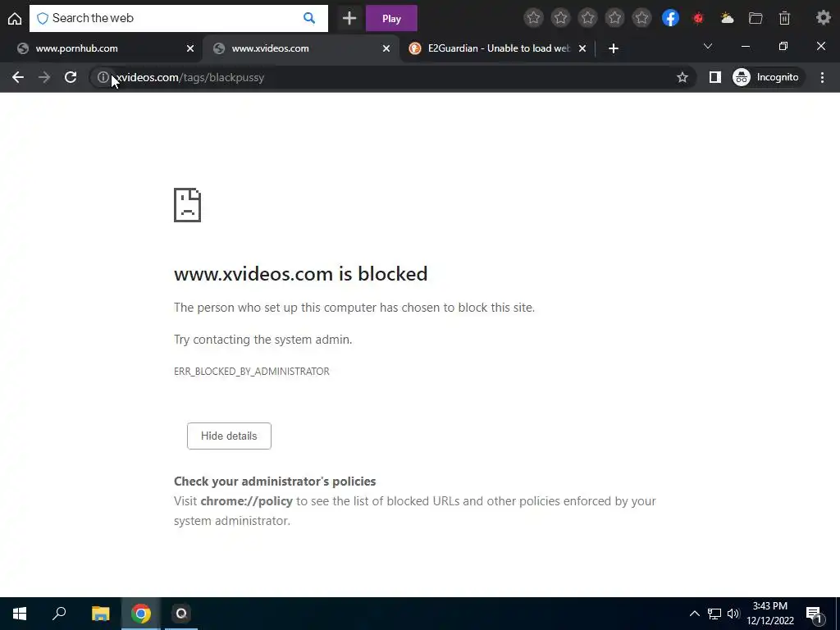840x630 pixels.
Task: Open the settings gear icon
Action: [x=823, y=18]
